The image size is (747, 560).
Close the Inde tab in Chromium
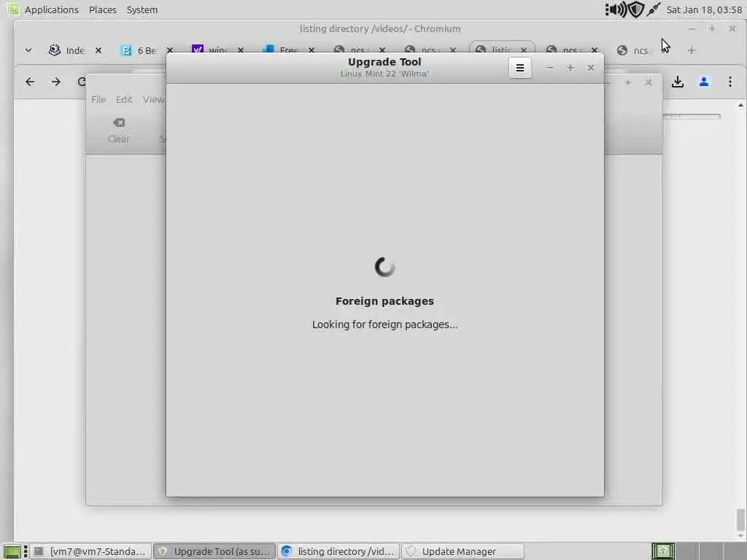coord(98,50)
